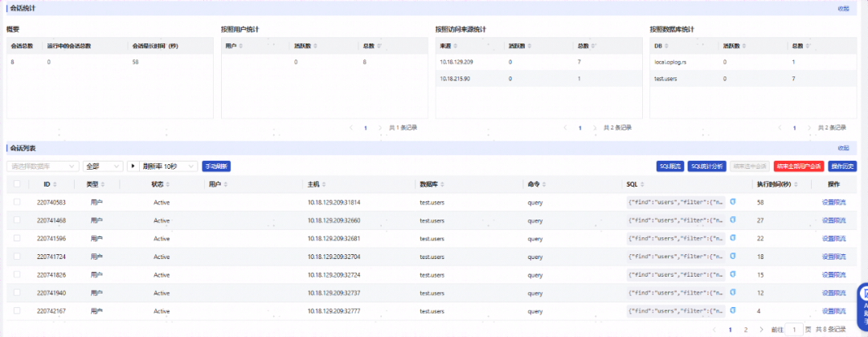Click 设置限流 for session 220741596
The height and width of the screenshot is (337, 868).
[833, 238]
